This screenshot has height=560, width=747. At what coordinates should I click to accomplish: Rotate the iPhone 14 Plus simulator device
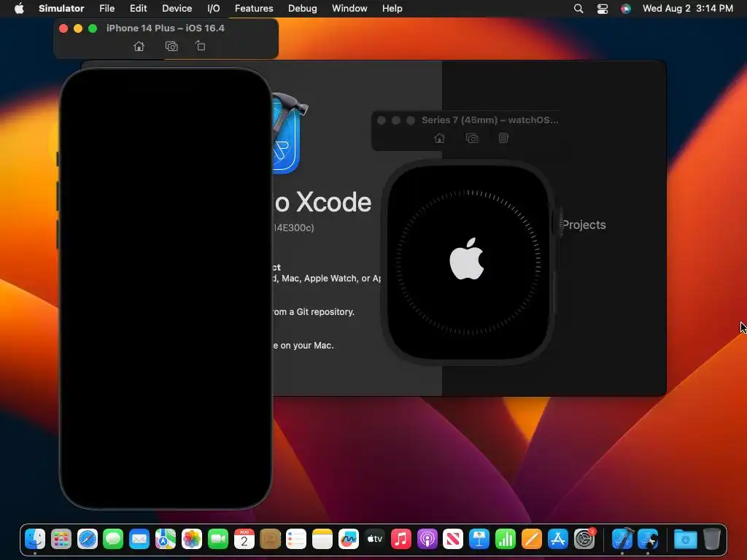tap(201, 46)
